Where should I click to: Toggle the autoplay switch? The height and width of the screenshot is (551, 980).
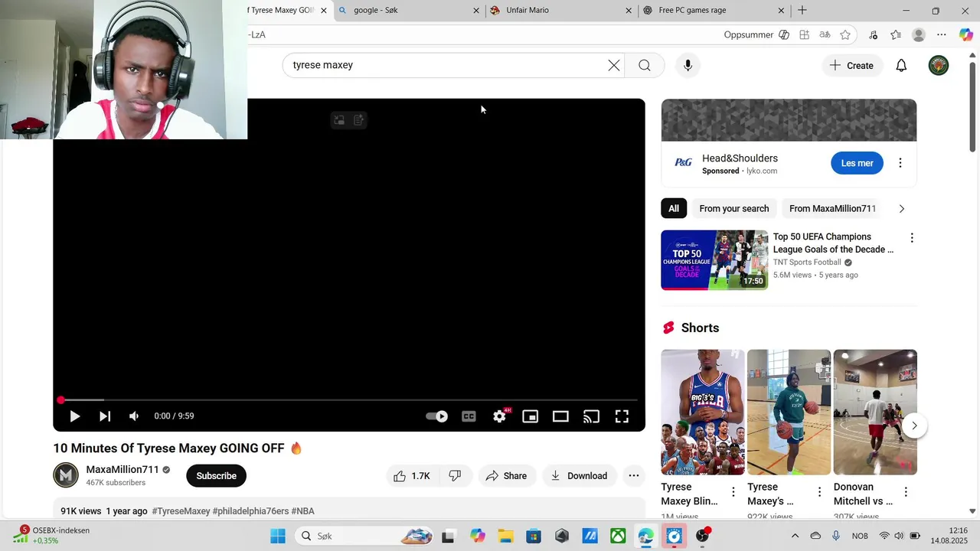point(437,416)
